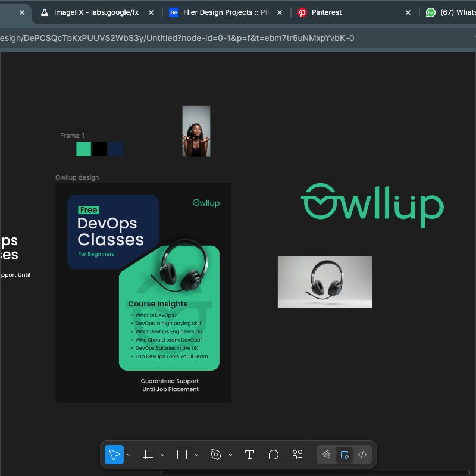This screenshot has height=476, width=476.
Task: Click the horizontal canvas scrollbar
Action: 315,472
